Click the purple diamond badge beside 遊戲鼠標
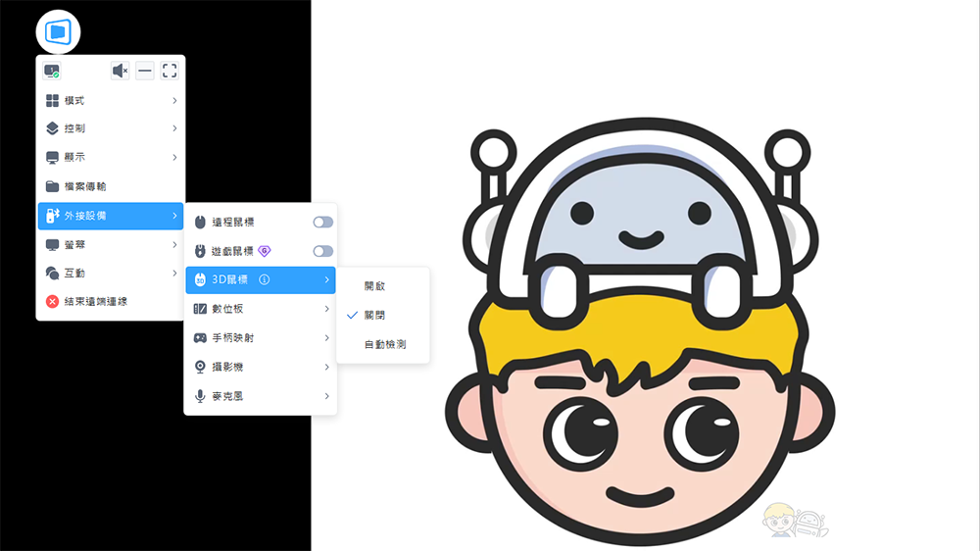 click(x=265, y=251)
